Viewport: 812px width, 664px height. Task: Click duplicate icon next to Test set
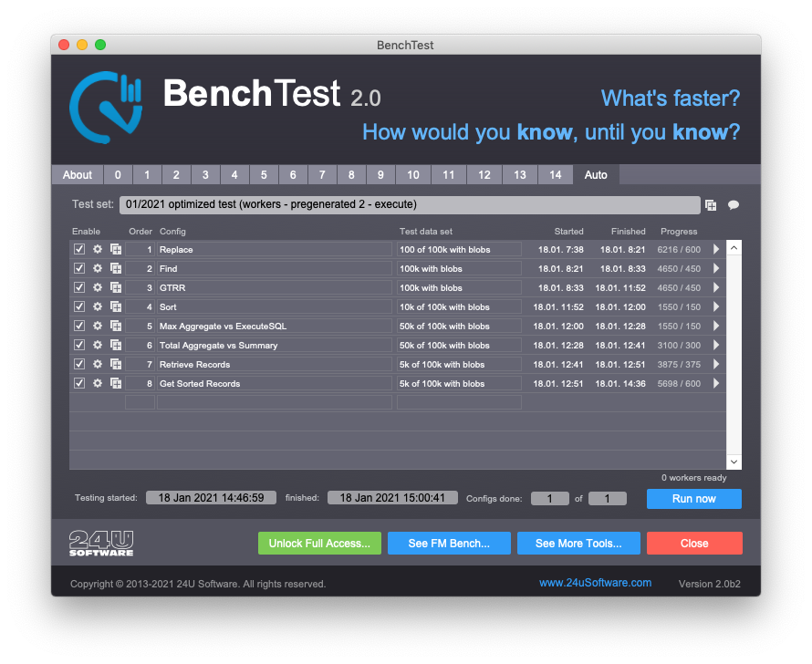pyautogui.click(x=711, y=205)
